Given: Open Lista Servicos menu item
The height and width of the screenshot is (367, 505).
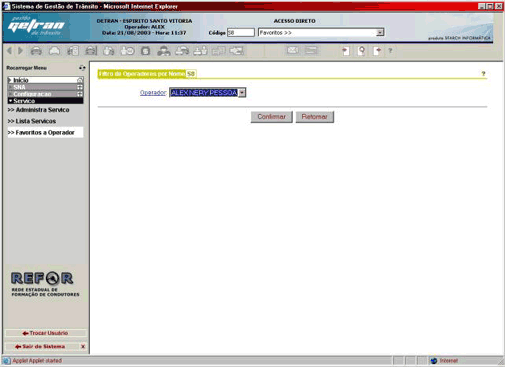Looking at the screenshot, I should (x=32, y=121).
